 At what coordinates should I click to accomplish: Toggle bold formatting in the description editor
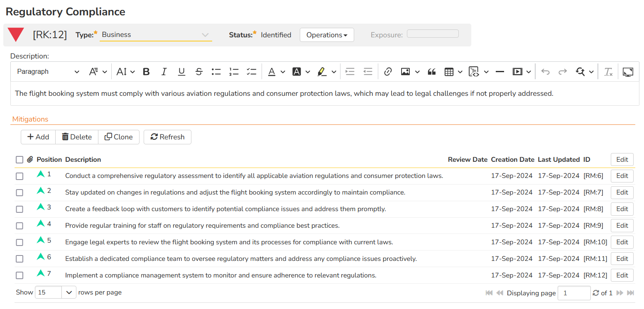tap(146, 72)
